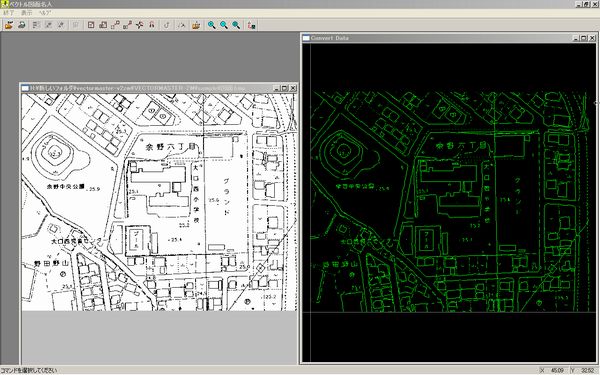Click inside the green vector drawing canvas

tap(449, 202)
